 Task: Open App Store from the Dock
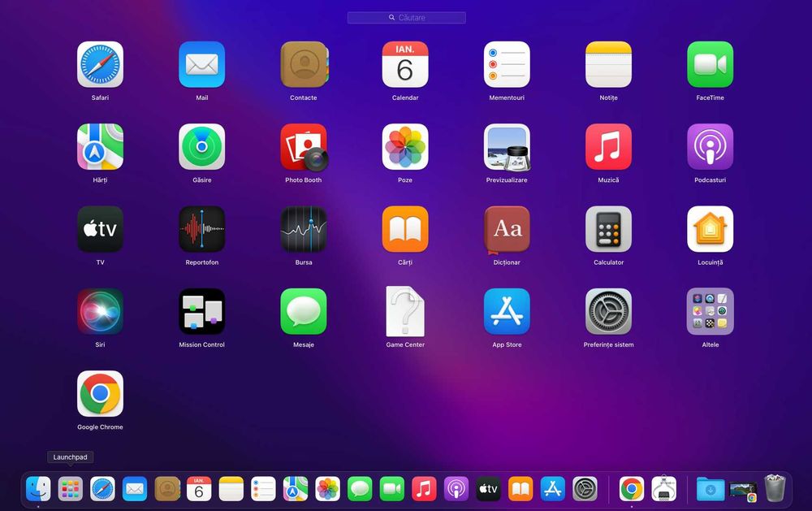pyautogui.click(x=552, y=489)
